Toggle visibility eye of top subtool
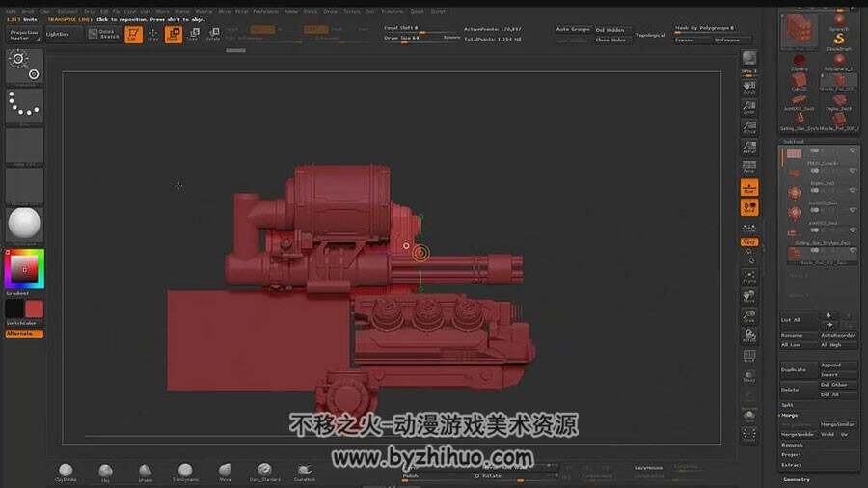Screen dimensions: 868x488 coord(853,150)
